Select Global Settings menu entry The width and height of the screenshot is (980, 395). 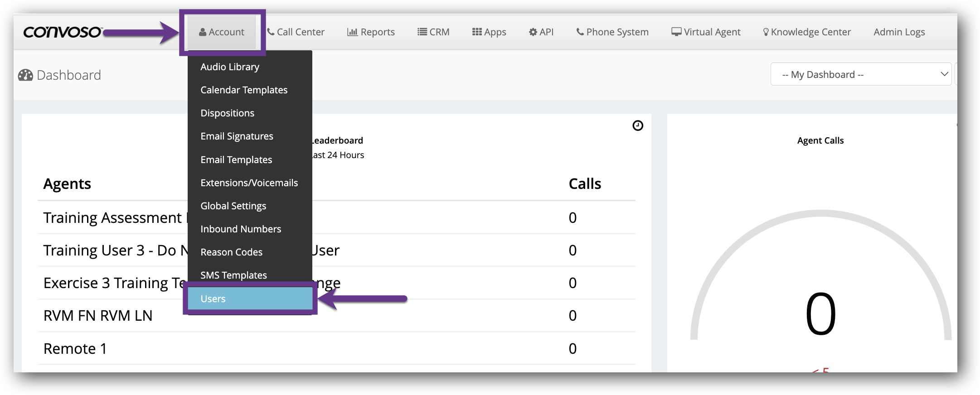233,206
